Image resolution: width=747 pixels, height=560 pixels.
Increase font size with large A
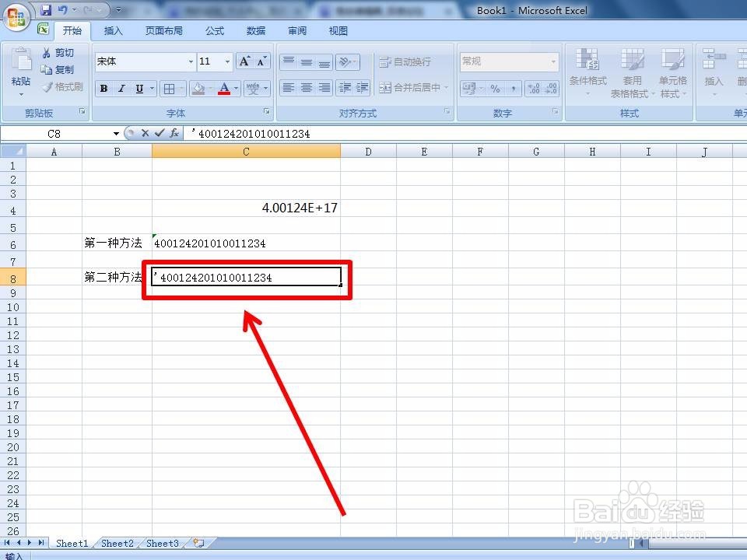point(245,61)
